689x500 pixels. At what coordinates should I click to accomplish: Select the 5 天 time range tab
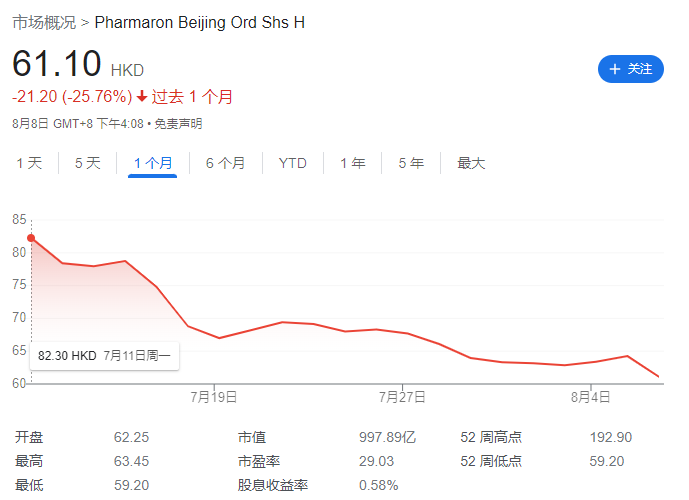(88, 163)
